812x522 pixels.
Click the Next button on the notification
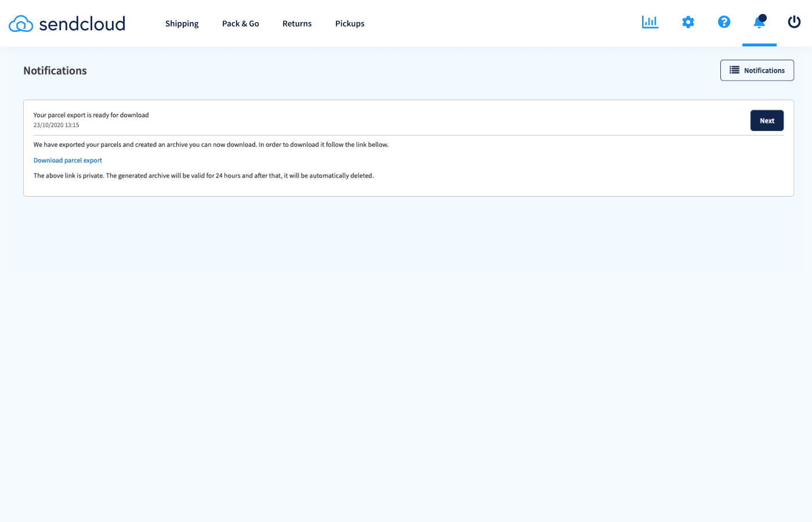pyautogui.click(x=767, y=120)
